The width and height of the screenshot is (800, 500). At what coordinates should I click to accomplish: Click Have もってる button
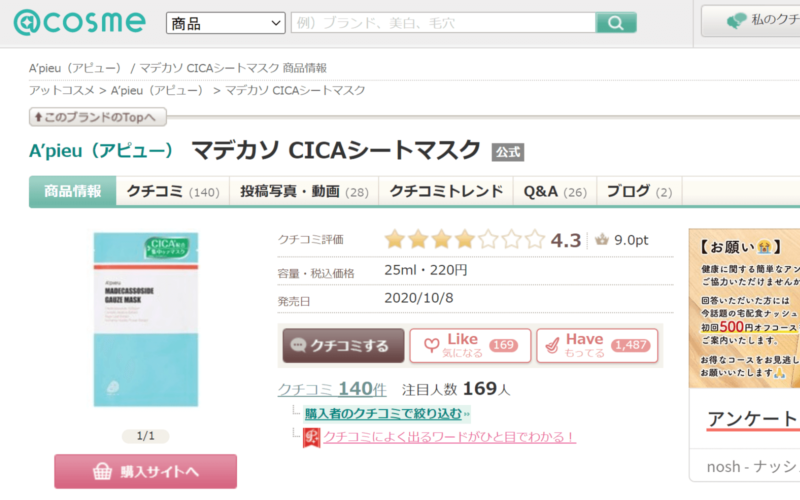597,345
